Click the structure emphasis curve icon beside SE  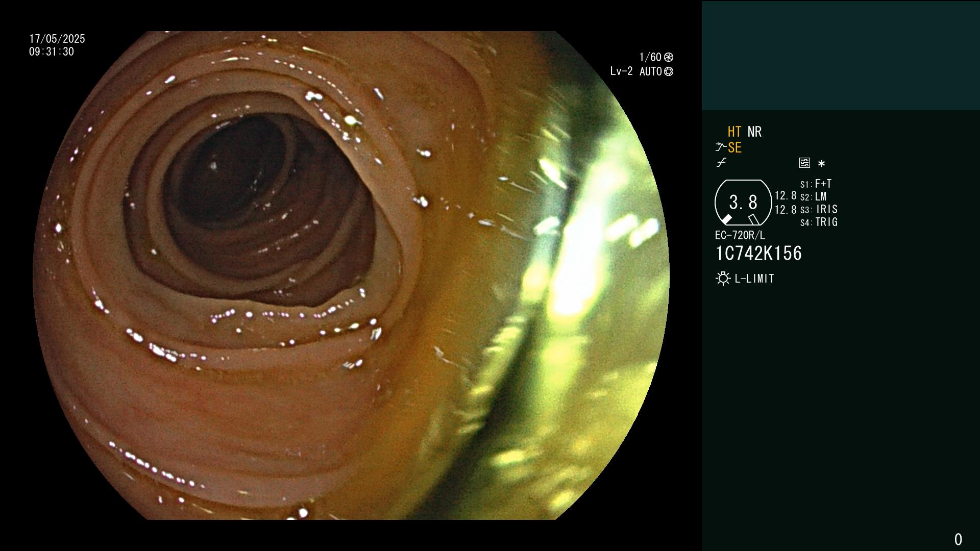click(721, 147)
